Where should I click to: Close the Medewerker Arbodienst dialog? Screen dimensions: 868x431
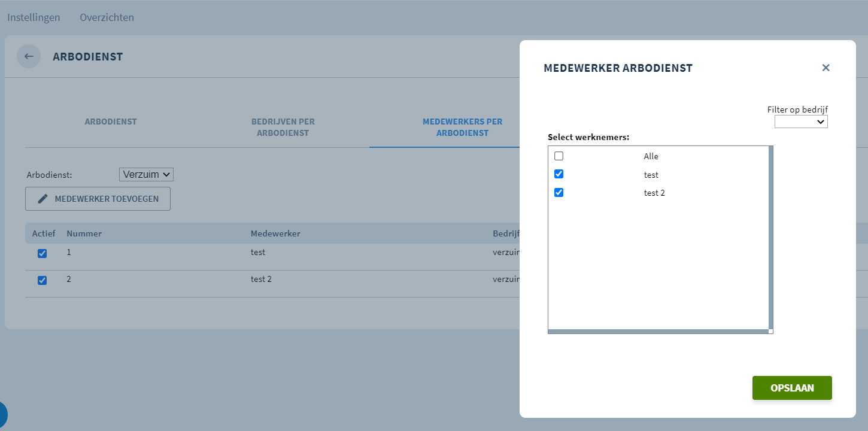coord(825,68)
